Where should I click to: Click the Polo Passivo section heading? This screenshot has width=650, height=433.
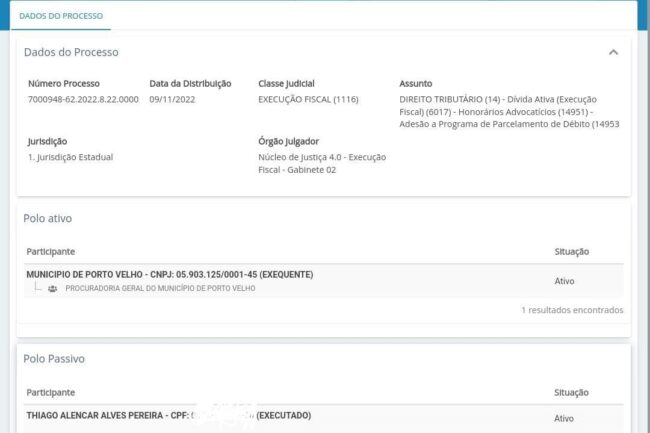pyautogui.click(x=53, y=358)
